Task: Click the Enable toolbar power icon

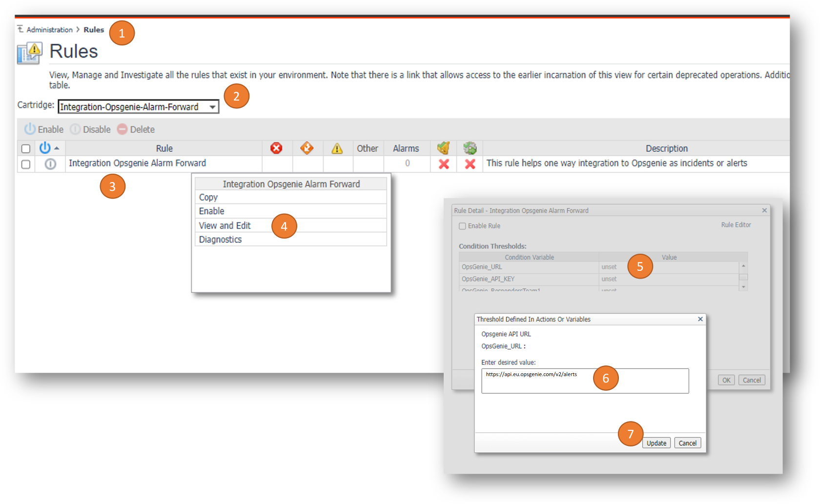Action: point(30,129)
